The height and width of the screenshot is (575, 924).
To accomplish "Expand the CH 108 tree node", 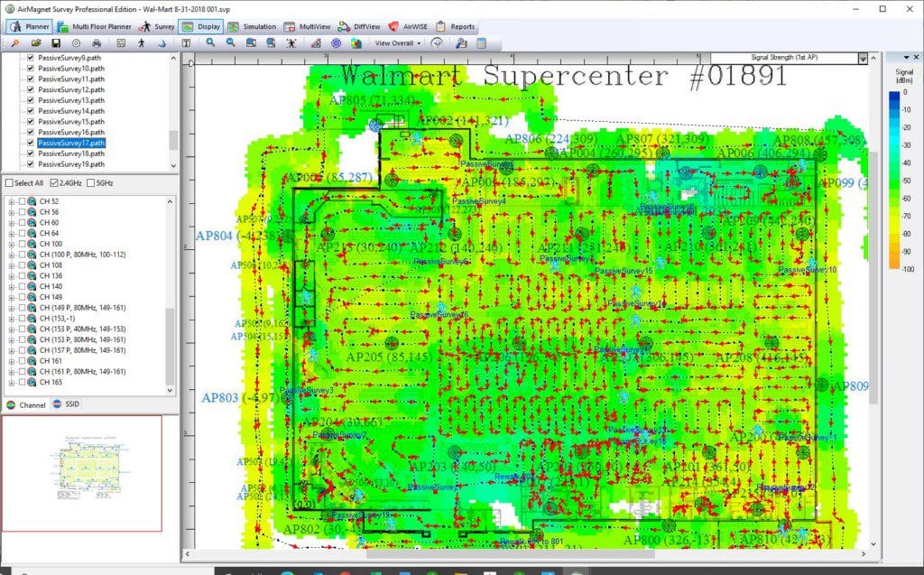I will click(x=11, y=266).
